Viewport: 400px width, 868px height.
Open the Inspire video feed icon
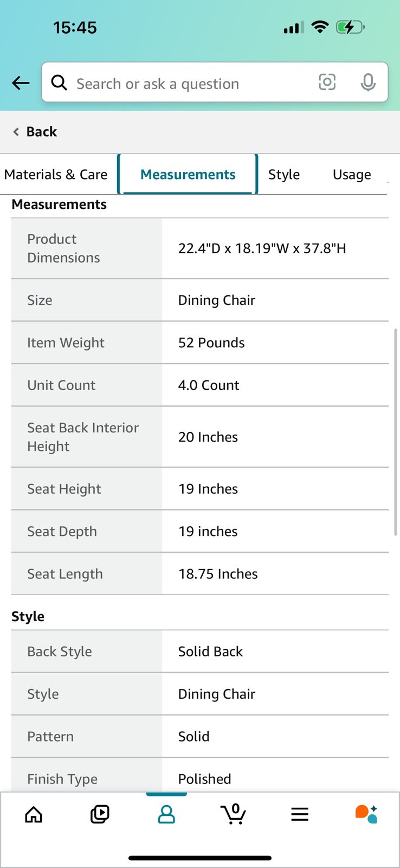100,814
